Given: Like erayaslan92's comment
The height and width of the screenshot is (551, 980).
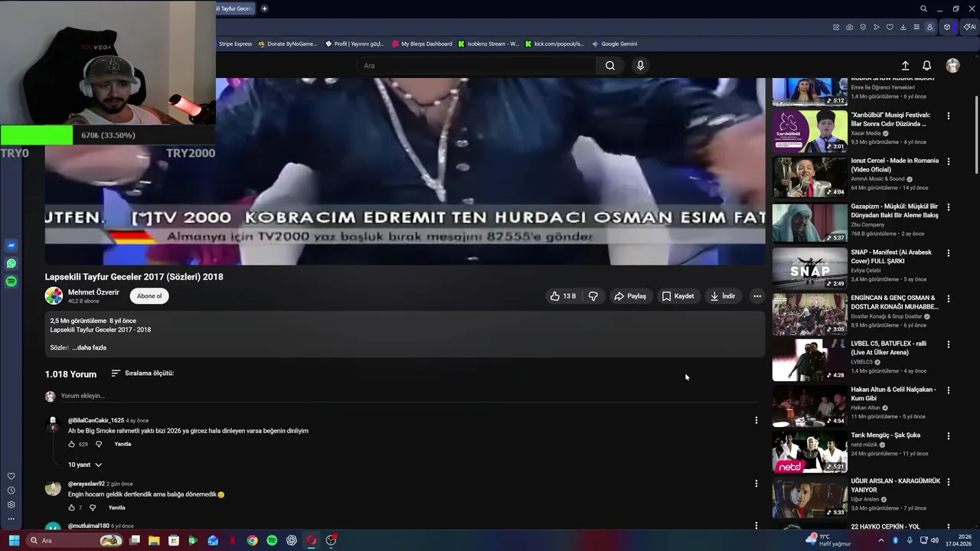Looking at the screenshot, I should [x=71, y=508].
